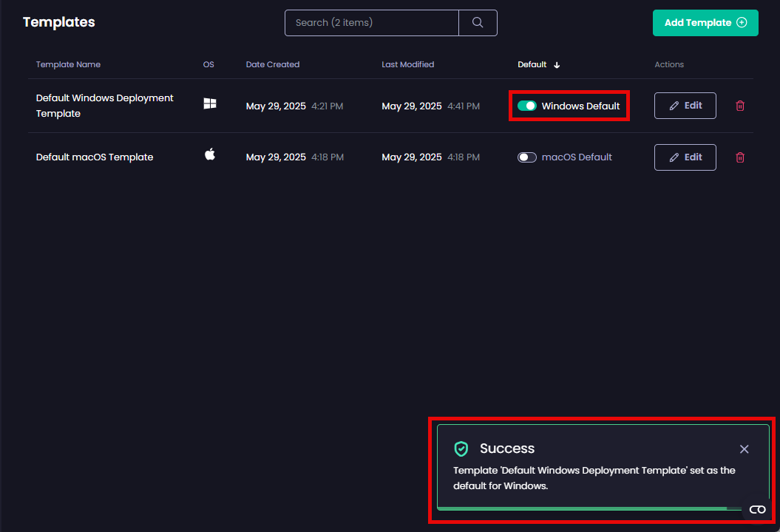Viewport: 780px width, 532px height.
Task: Dismiss the Success notification
Action: tap(744, 449)
